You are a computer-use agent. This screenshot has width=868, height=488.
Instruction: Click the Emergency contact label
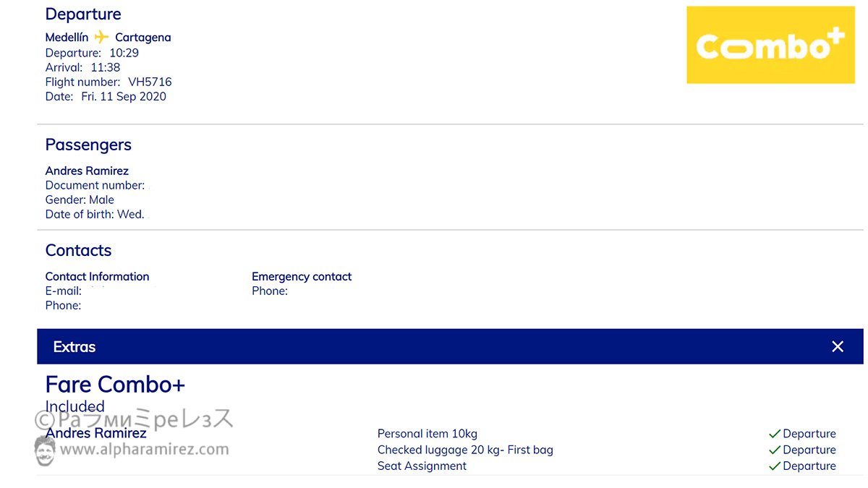click(x=302, y=276)
